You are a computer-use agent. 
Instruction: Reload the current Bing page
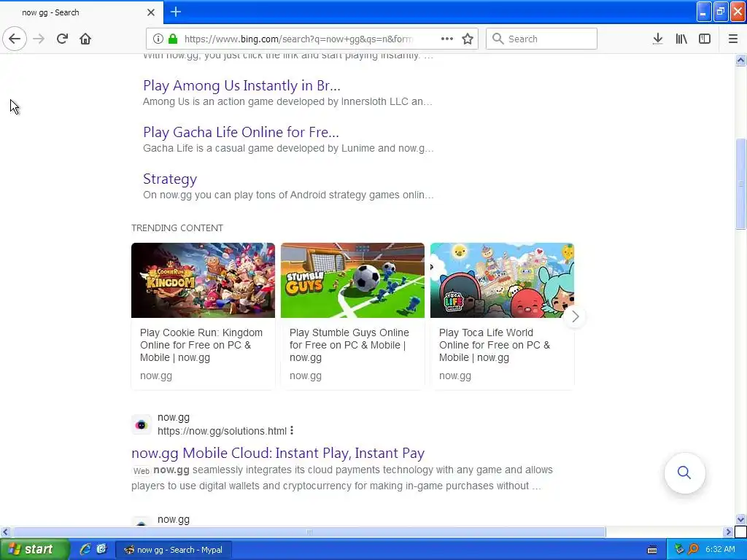pyautogui.click(x=62, y=39)
